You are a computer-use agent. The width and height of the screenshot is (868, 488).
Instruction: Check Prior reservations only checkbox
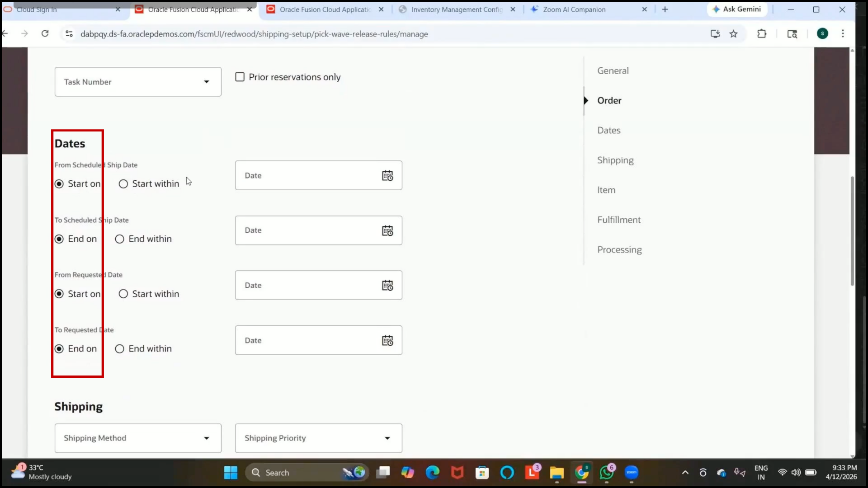[240, 77]
